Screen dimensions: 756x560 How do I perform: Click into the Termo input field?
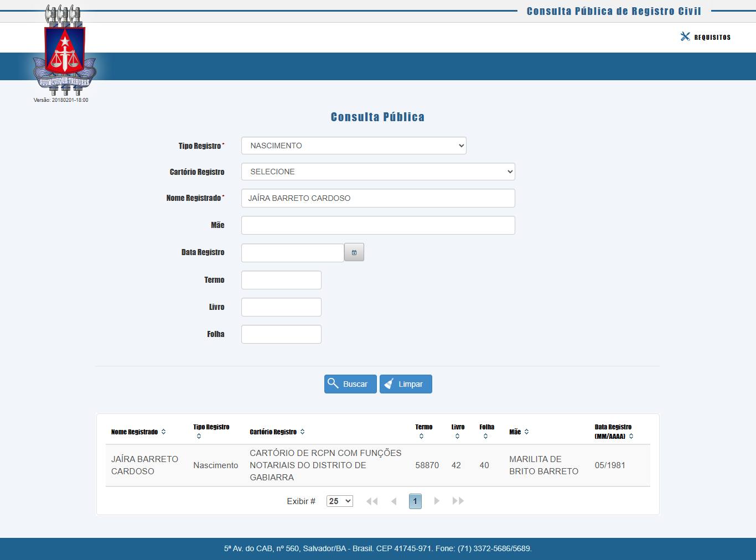(x=281, y=280)
